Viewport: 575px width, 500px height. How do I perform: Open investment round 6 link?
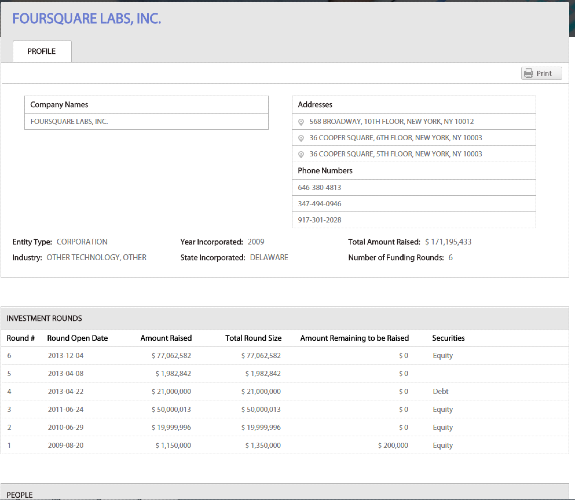[9, 355]
